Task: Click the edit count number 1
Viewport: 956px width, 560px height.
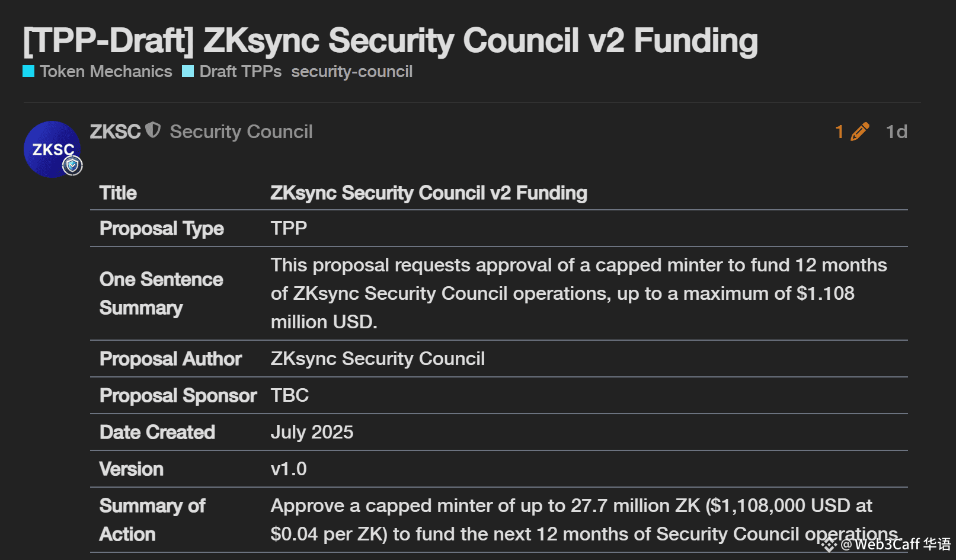Action: 839,132
